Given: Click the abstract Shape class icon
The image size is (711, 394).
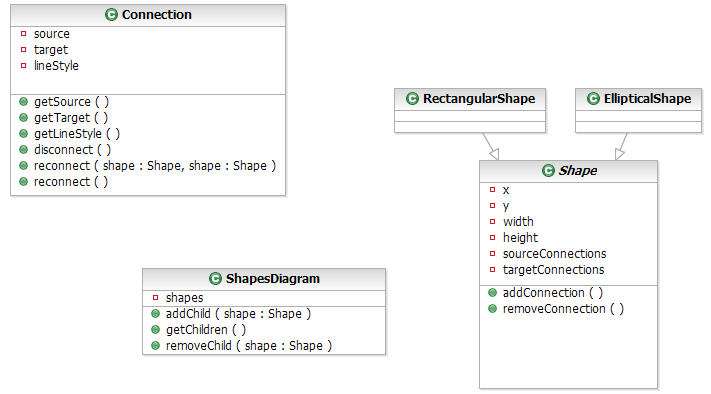Looking at the screenshot, I should [x=548, y=170].
